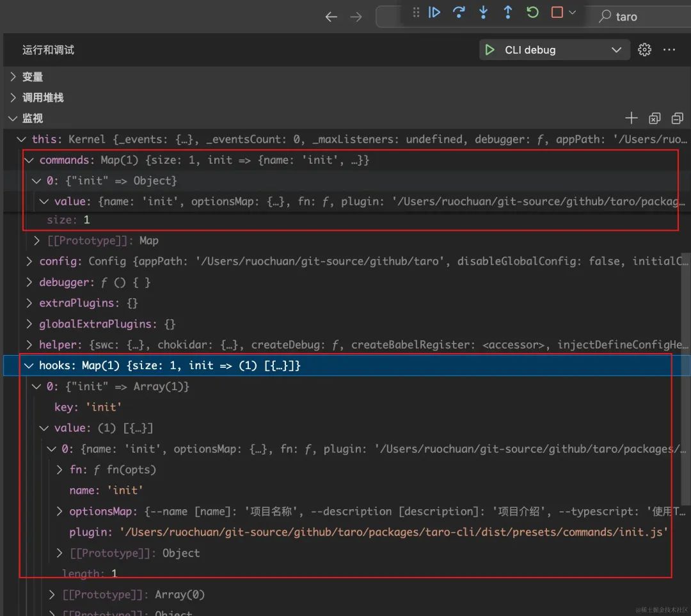Image resolution: width=691 pixels, height=616 pixels.
Task: Grab the debug toolbar drag handle
Action: [x=416, y=12]
